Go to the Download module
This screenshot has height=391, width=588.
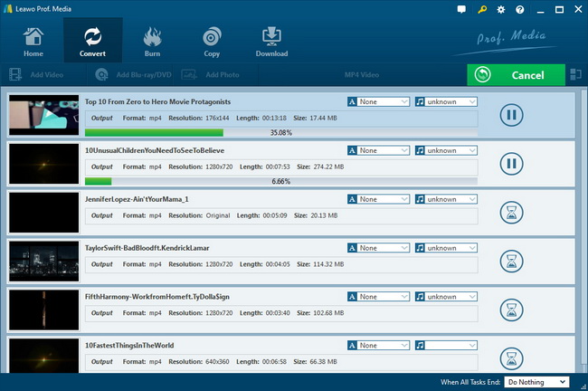271,42
